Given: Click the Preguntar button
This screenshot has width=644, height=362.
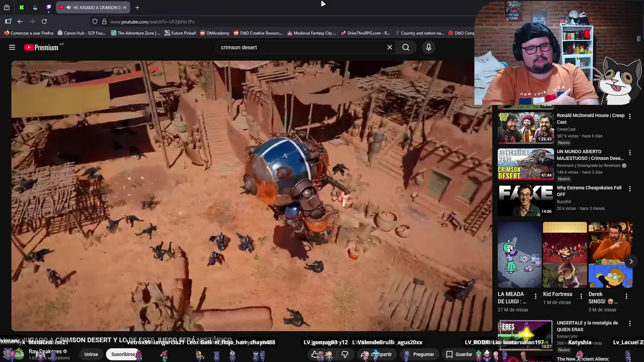Looking at the screenshot, I should tap(419, 354).
